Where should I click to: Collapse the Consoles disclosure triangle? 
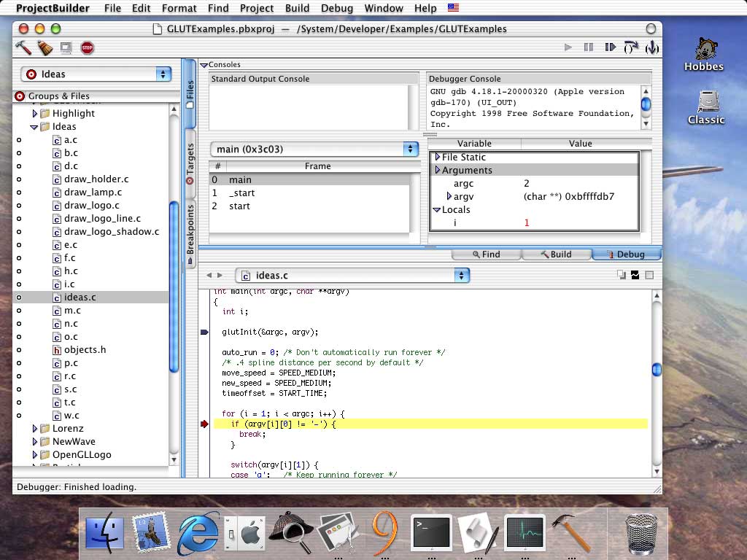coord(204,65)
